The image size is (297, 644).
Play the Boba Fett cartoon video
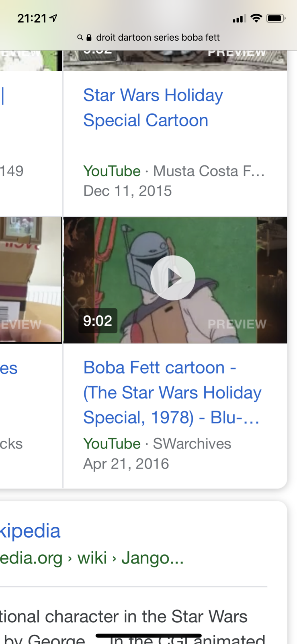pyautogui.click(x=173, y=278)
